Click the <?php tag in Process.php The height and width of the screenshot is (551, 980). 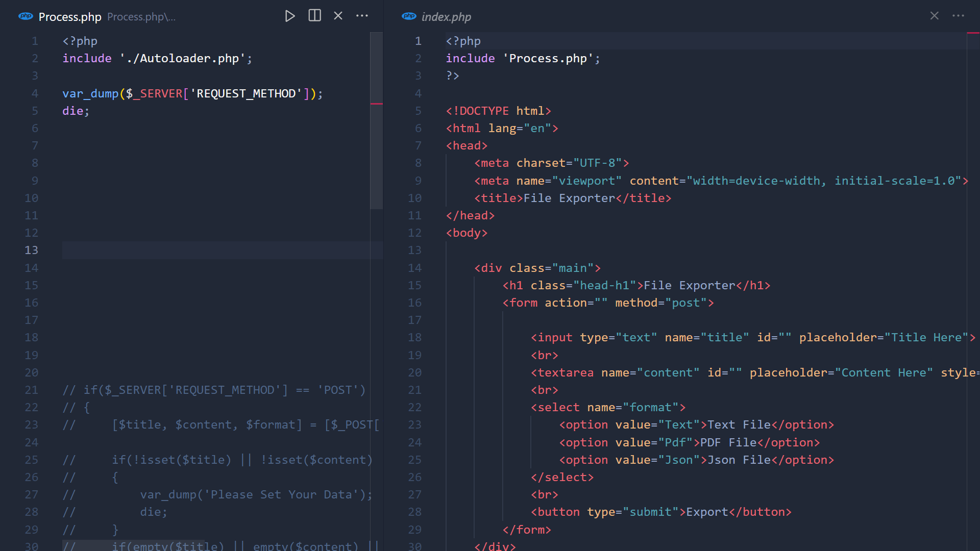pyautogui.click(x=80, y=41)
